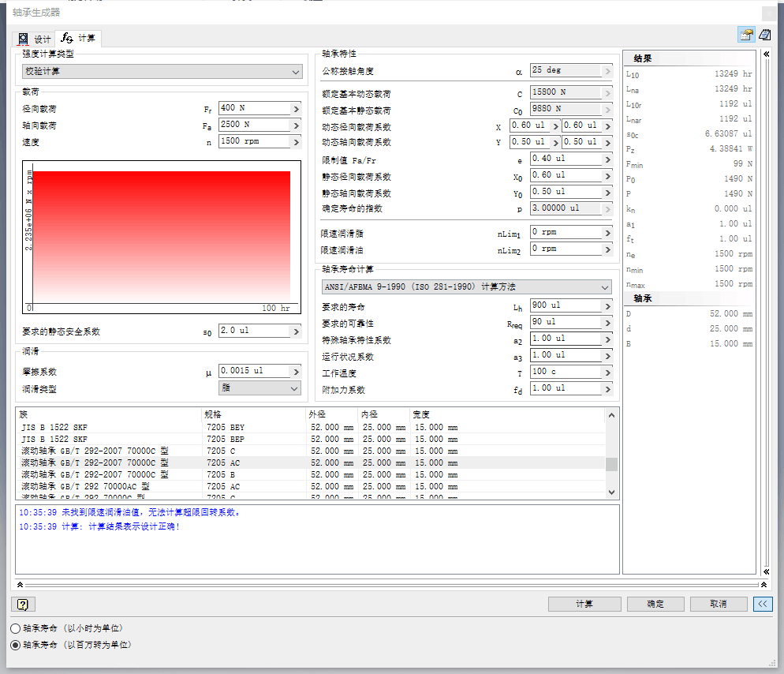Click the 计算 button
Image resolution: width=784 pixels, height=674 pixels.
[x=584, y=604]
